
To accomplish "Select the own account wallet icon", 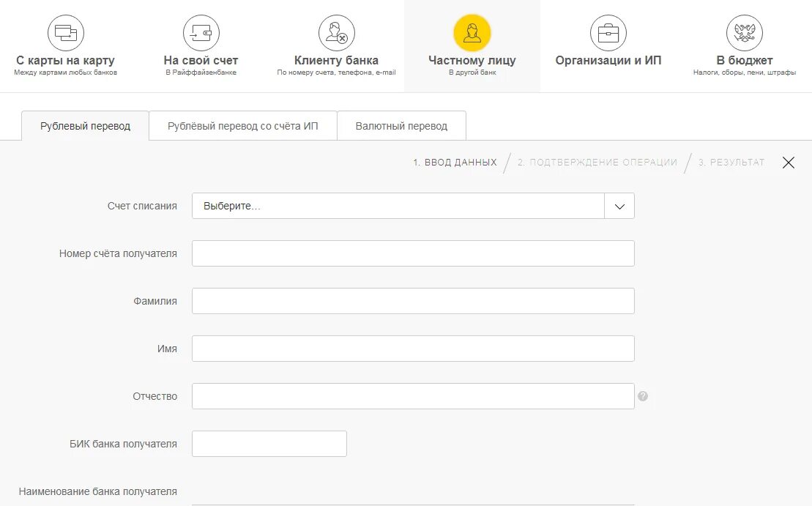I will point(201,33).
